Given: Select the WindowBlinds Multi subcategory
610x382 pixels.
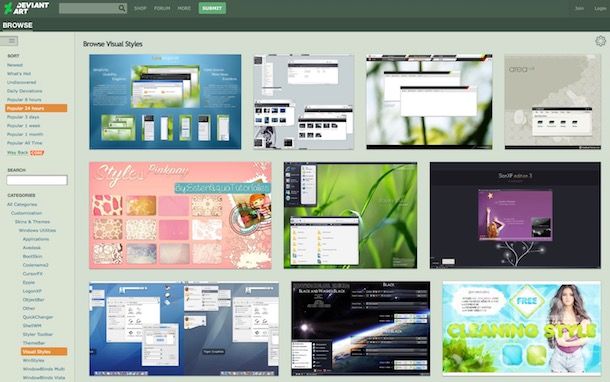Looking at the screenshot, I should tap(44, 369).
